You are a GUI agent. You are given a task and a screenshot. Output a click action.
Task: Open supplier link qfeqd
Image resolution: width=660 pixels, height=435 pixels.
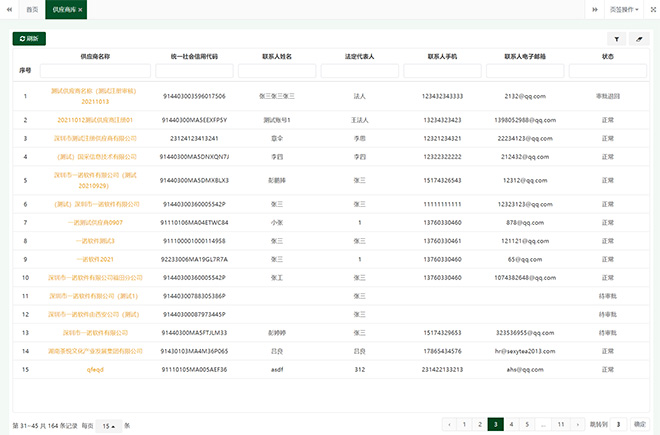click(95, 368)
